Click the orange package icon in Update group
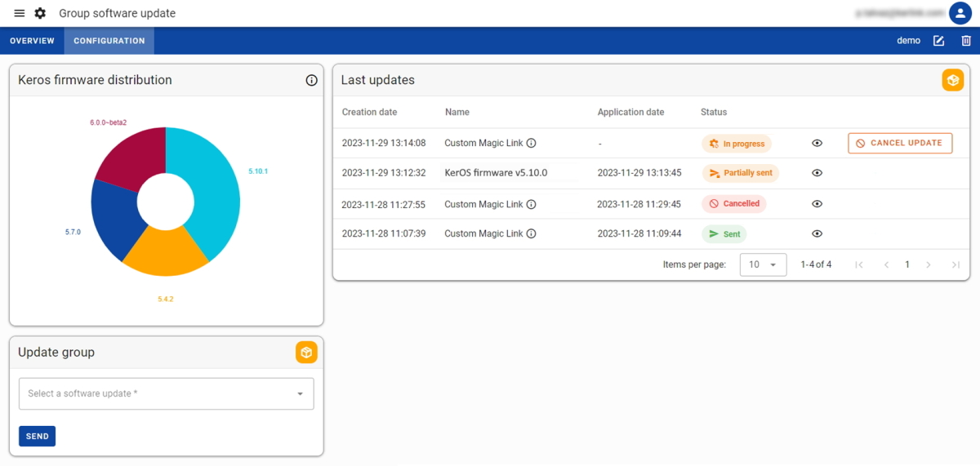This screenshot has height=466, width=980. [306, 353]
